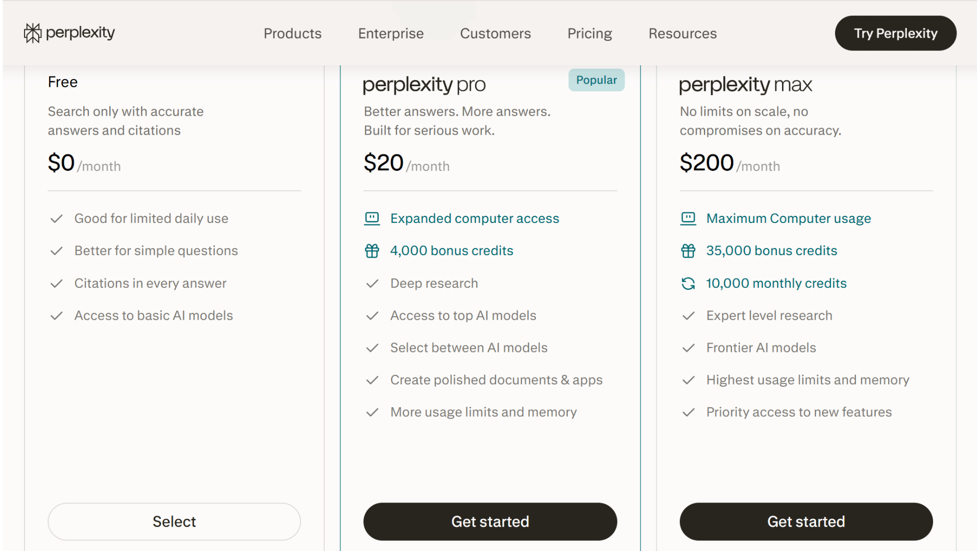Get started with Perplexity Pro

[490, 521]
